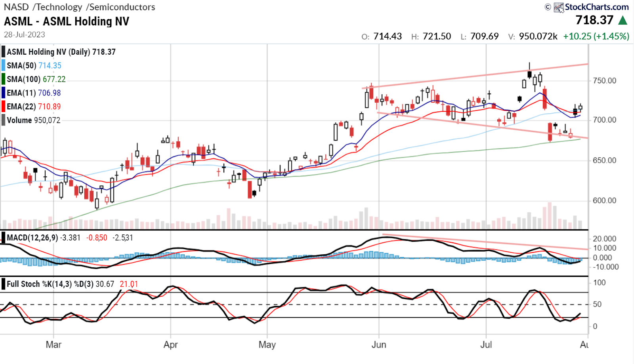Click the "ASML Holding NV (Daily)" legend label
Image resolution: width=634 pixels, height=364 pixels.
tap(48, 52)
